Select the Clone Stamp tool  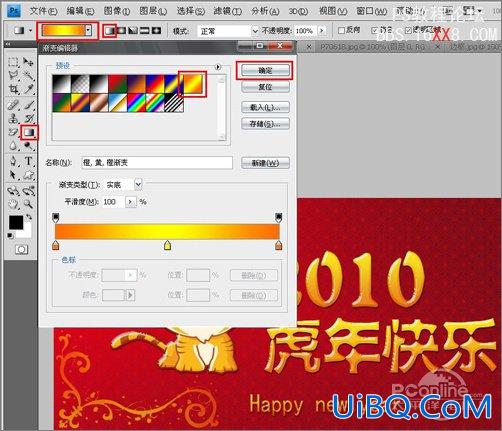tap(13, 119)
